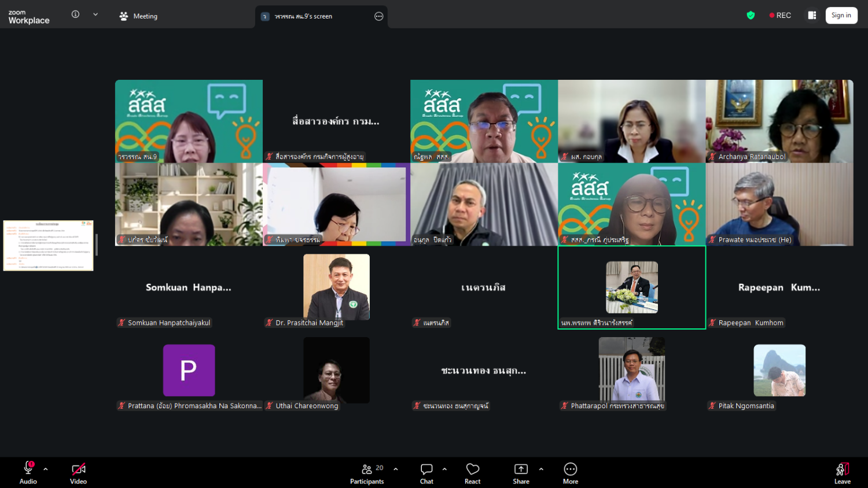Click the Sign in button
Viewport: 868px width, 488px height.
click(x=841, y=16)
